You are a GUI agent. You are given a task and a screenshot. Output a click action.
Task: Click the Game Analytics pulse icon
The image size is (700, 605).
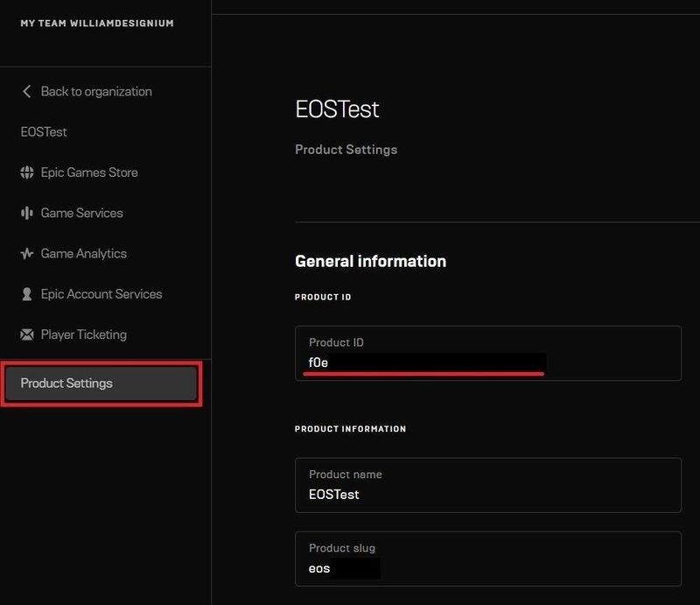tap(27, 253)
